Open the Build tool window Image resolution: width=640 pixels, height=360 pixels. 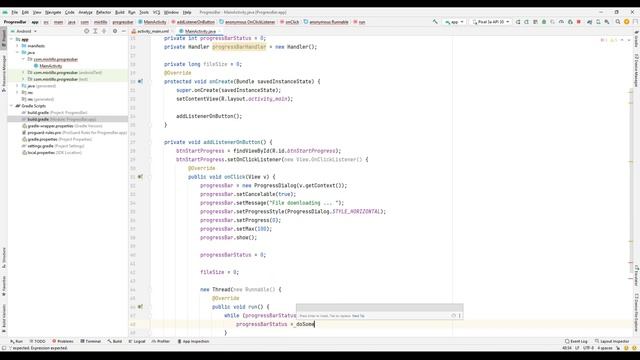coord(115,341)
